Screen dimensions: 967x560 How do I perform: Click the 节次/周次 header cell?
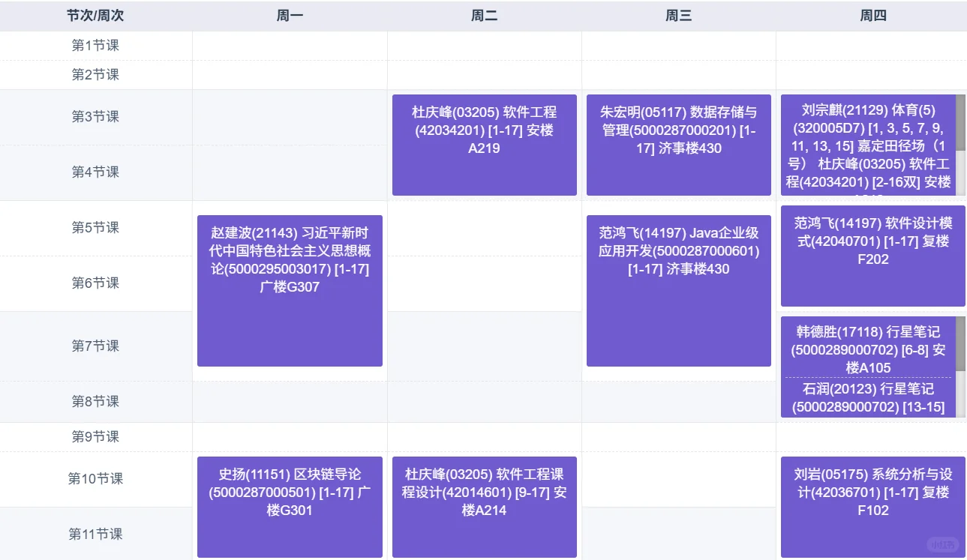point(96,15)
